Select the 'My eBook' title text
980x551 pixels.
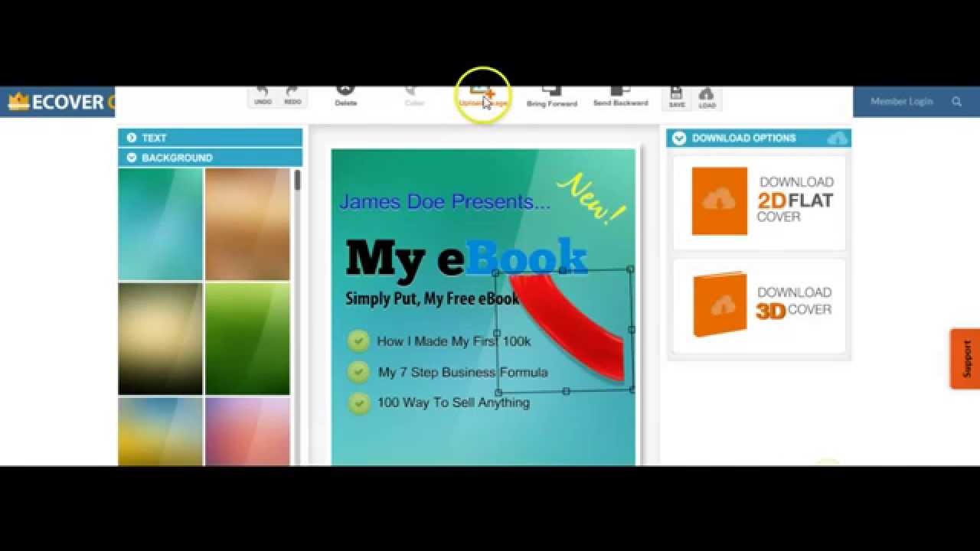click(466, 258)
